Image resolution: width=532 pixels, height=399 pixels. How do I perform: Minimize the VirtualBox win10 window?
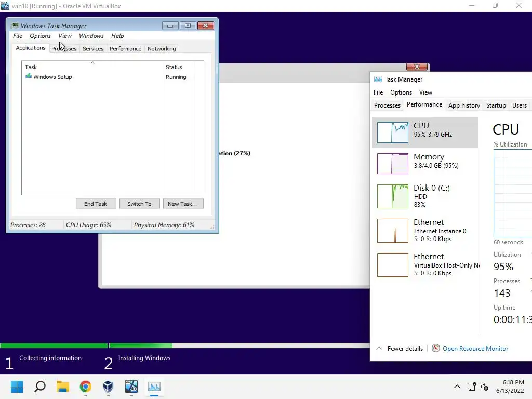[x=472, y=5]
